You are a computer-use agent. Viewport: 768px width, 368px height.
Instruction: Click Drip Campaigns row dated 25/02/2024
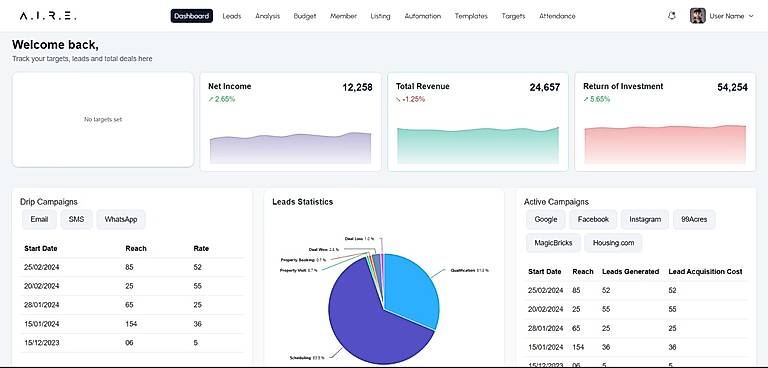[x=132, y=268]
